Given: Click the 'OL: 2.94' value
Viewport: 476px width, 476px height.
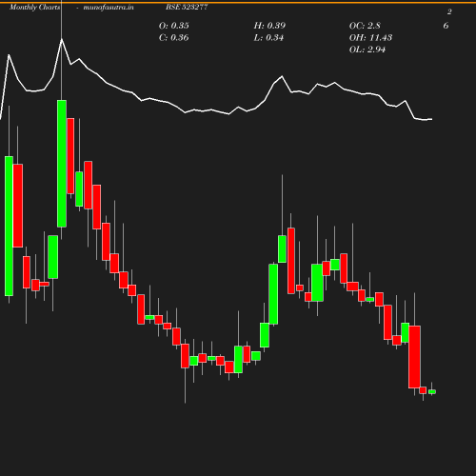Looking at the screenshot, I should point(367,50).
